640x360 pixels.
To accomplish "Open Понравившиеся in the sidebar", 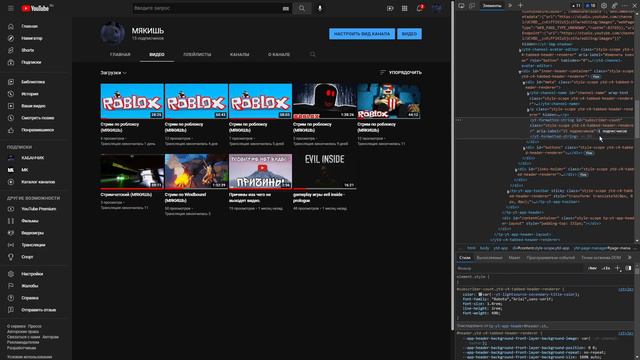I will click(35, 130).
